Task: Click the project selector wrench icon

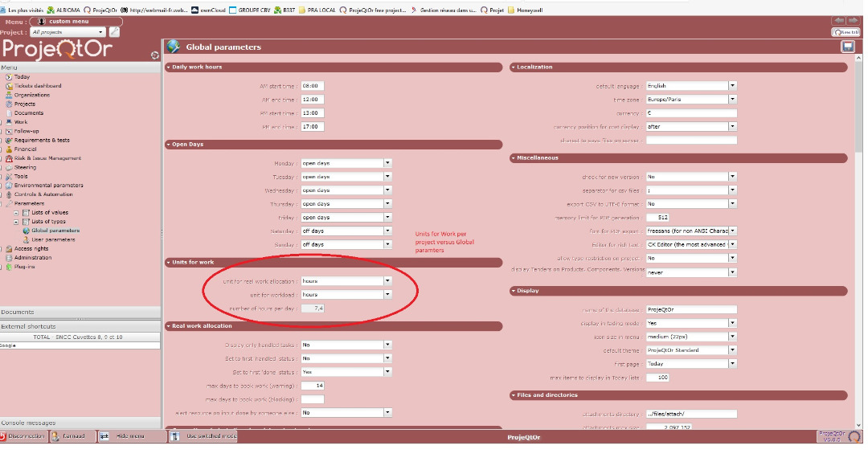Action: pos(114,32)
